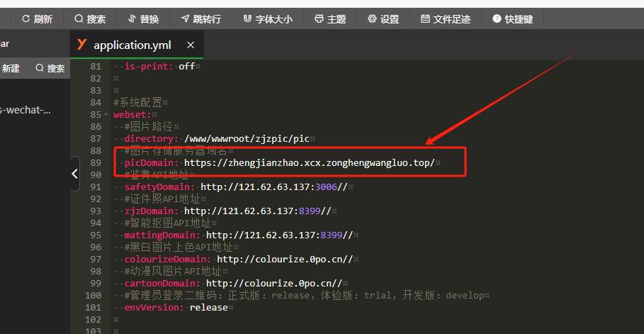Close the application.yml tab
The image size is (644, 334).
190,45
